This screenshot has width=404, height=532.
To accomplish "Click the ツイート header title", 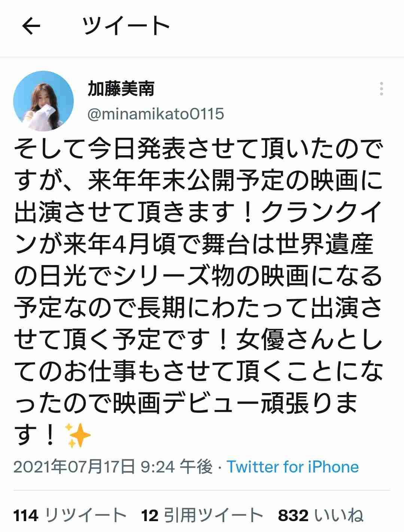I will pos(126,27).
